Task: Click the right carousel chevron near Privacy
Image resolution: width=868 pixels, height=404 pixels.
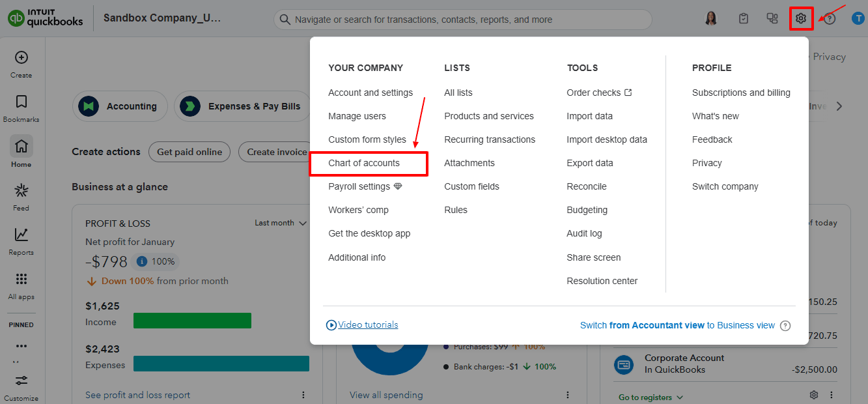Action: [839, 106]
